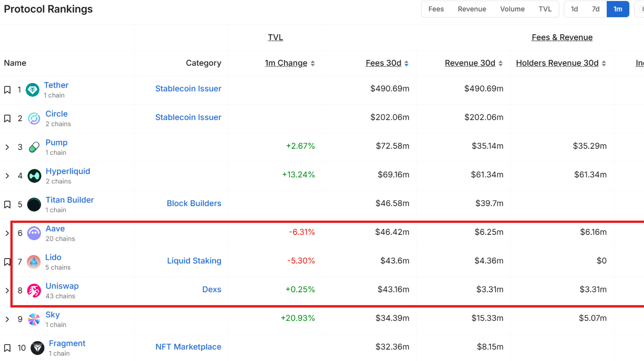
Task: Click Tether's $490.69m Fees 30d value
Action: 390,88
